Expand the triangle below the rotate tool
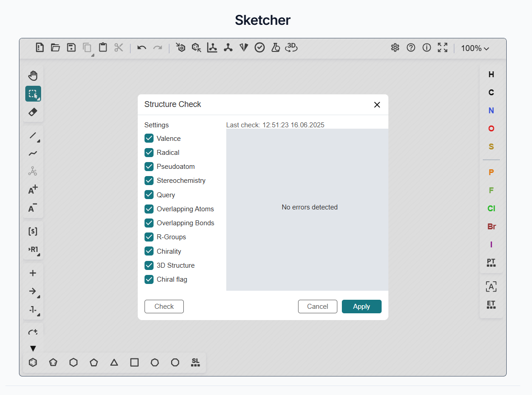Image resolution: width=532 pixels, height=395 pixels. point(33,348)
